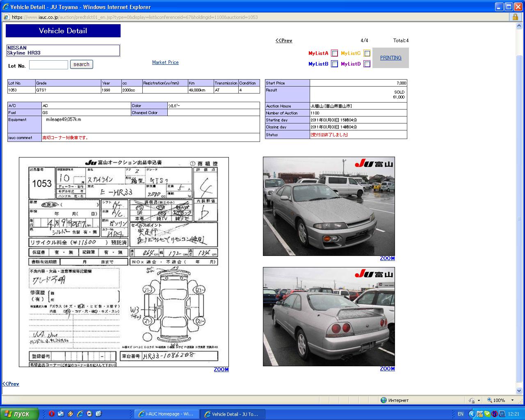Click the tray icon next to the clock
Image resolution: width=525 pixels, height=420 pixels.
(502, 414)
